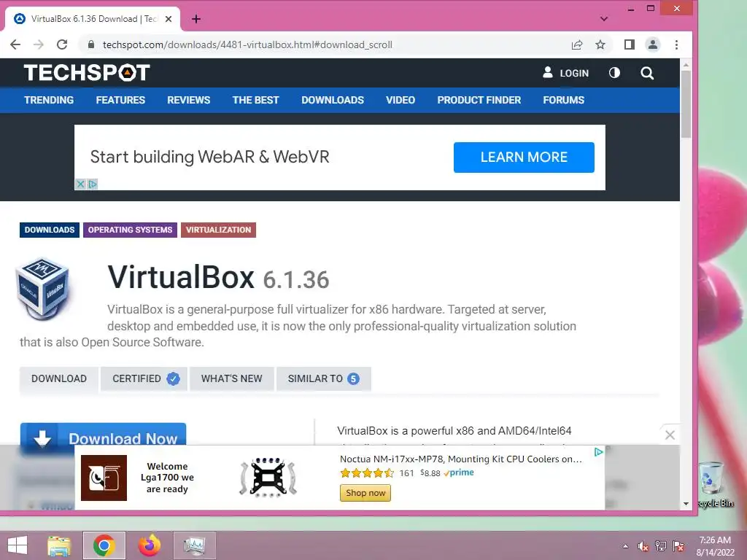Select the DOWNLOAD tab
Viewport: 747px width, 560px height.
[59, 378]
